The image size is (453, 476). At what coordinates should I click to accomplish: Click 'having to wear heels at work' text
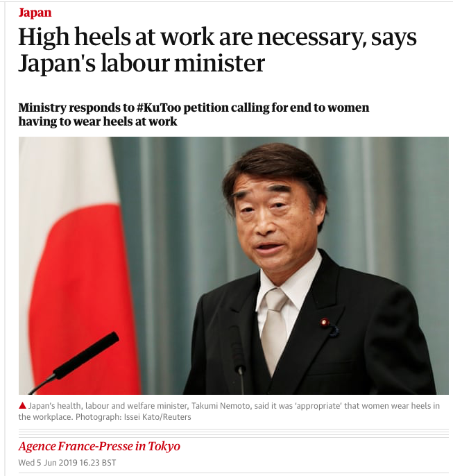pyautogui.click(x=98, y=121)
